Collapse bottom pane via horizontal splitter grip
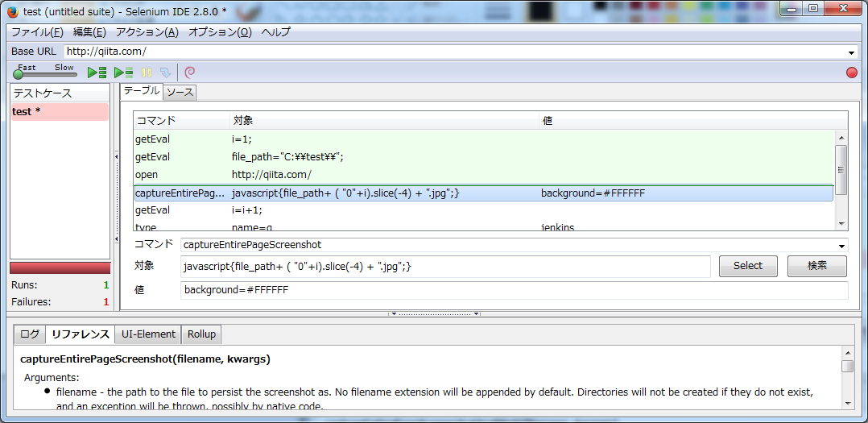868x423 pixels. (x=434, y=314)
